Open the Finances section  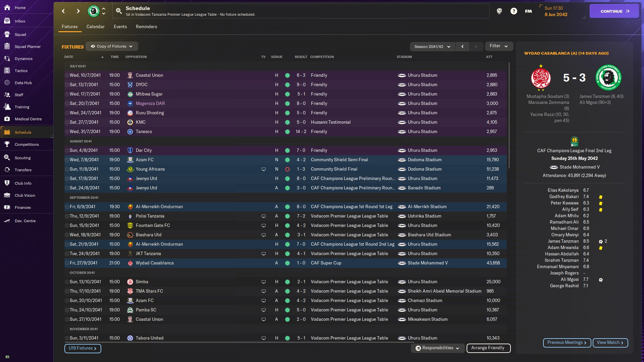22,207
